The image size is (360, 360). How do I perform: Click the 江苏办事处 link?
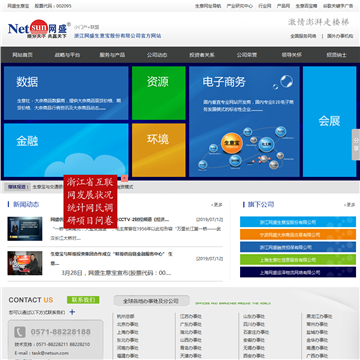191,316
